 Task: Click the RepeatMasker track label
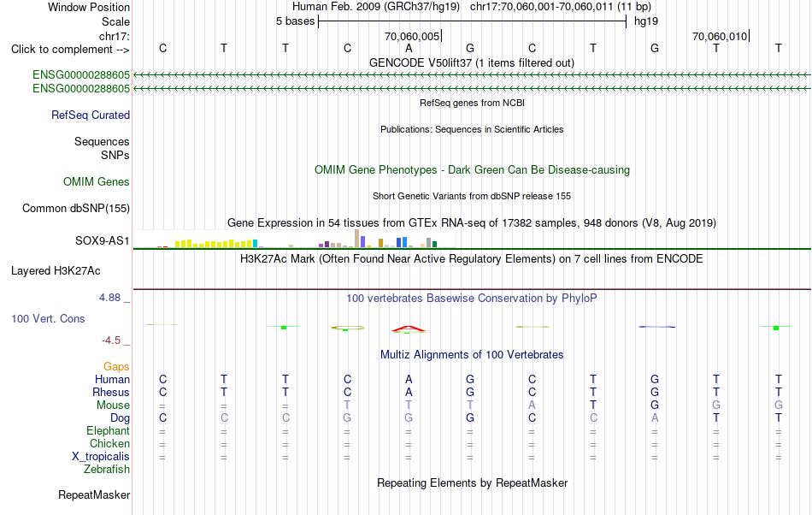tap(94, 494)
